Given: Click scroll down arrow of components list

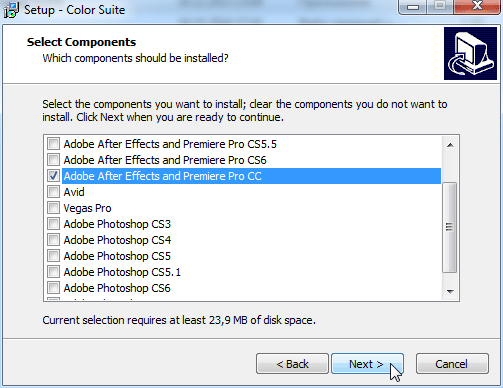Looking at the screenshot, I should (x=450, y=292).
